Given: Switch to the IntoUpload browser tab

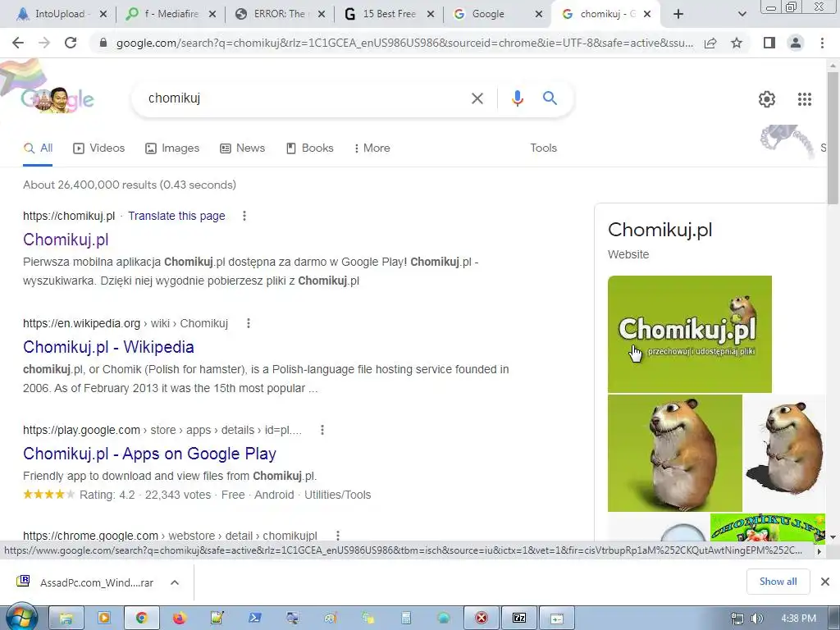Looking at the screenshot, I should pos(60,14).
